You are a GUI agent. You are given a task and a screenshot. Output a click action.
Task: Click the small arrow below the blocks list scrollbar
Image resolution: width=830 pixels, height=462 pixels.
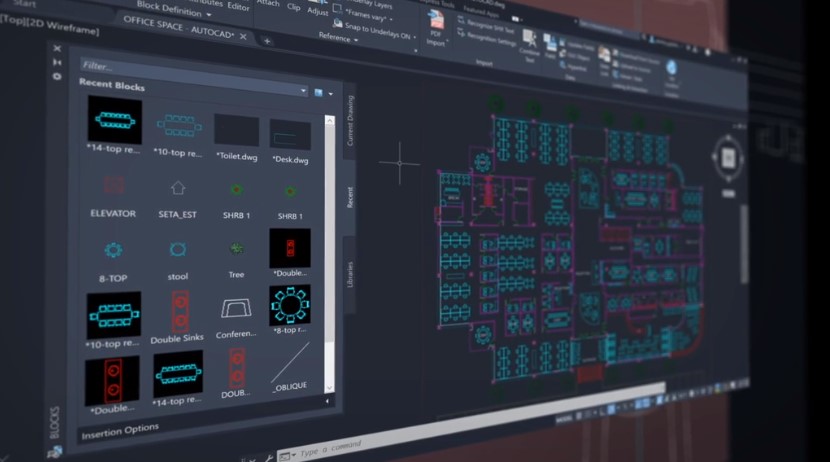pos(327,402)
